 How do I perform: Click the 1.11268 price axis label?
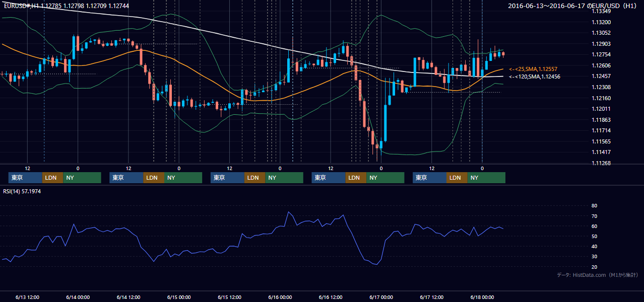click(601, 163)
